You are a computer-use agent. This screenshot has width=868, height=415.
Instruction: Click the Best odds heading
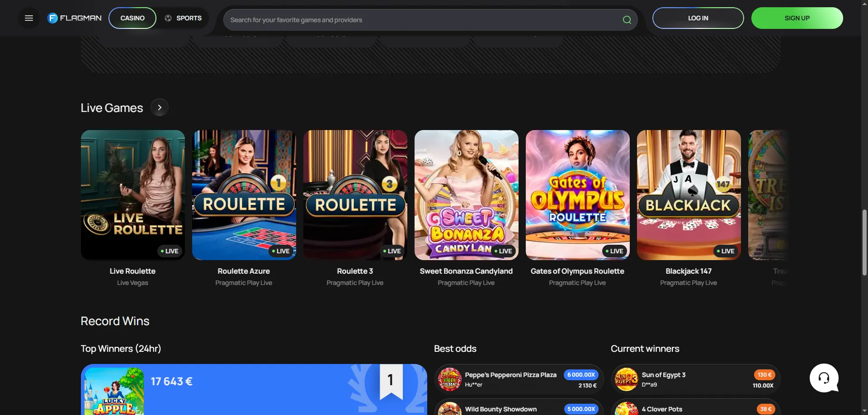[x=455, y=349]
